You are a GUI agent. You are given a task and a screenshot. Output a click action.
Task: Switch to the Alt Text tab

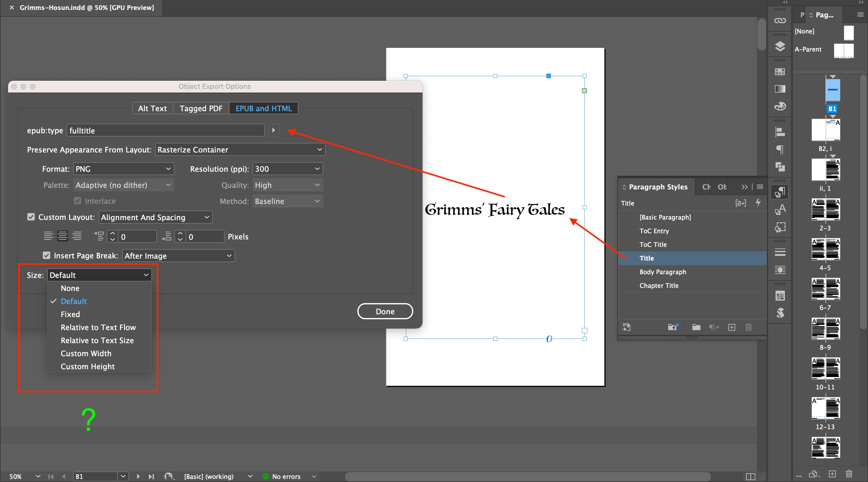click(152, 108)
